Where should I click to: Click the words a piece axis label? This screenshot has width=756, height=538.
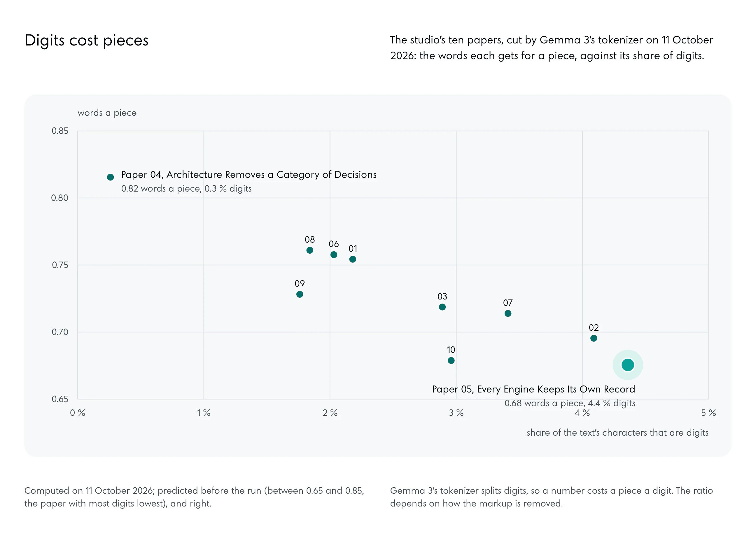107,113
